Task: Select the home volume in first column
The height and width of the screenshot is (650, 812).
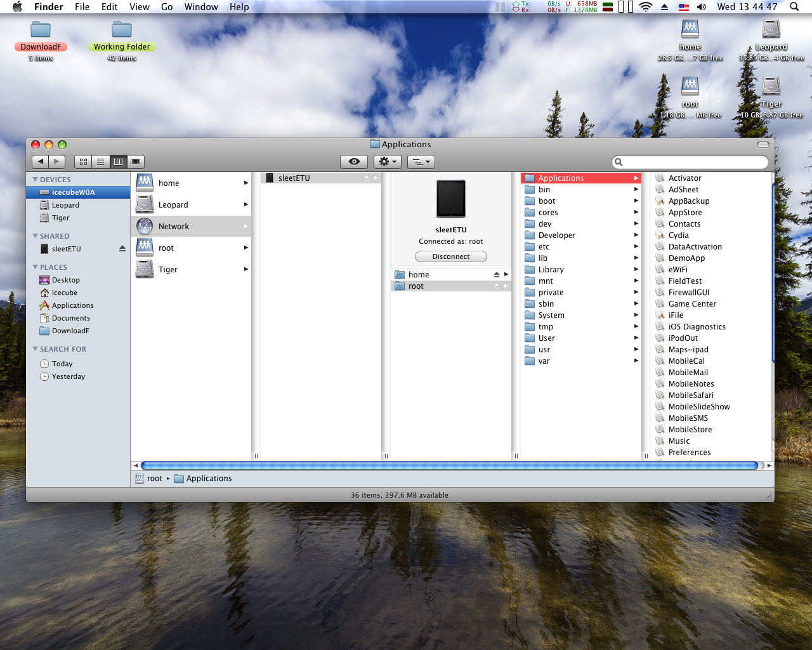Action: [191, 183]
